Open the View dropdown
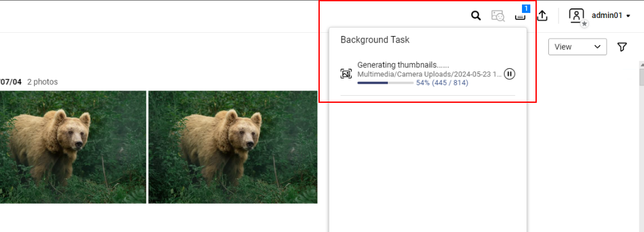 [577, 47]
